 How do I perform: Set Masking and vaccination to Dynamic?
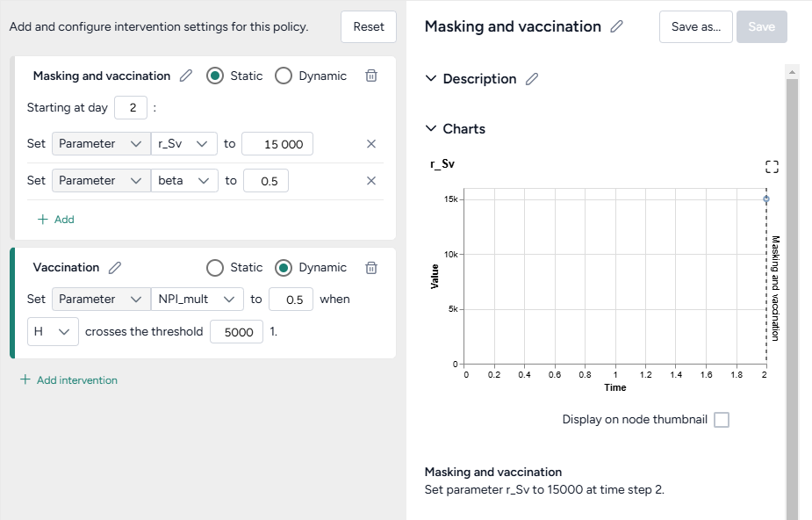pos(284,76)
